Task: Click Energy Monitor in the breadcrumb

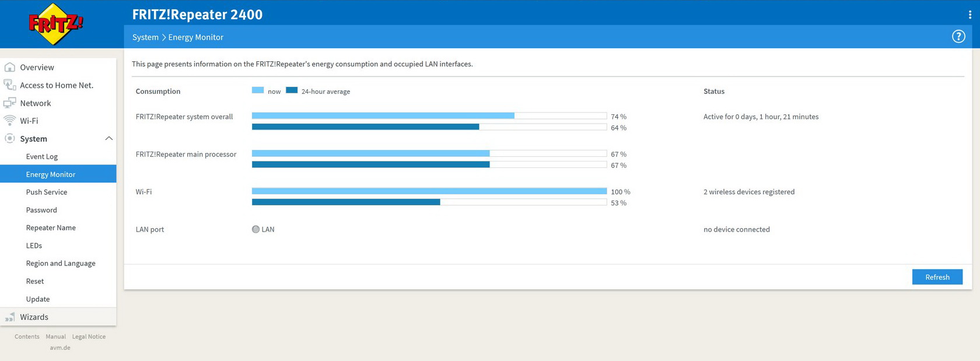Action: pos(196,37)
